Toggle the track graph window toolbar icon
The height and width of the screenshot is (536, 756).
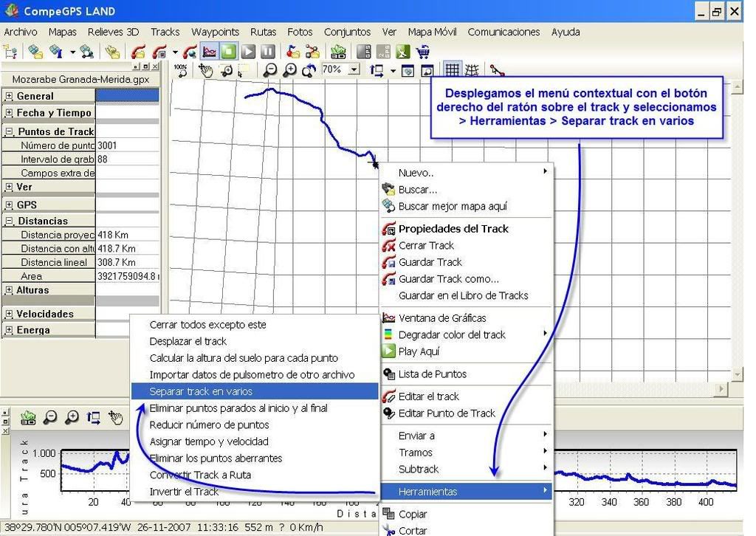coord(210,52)
